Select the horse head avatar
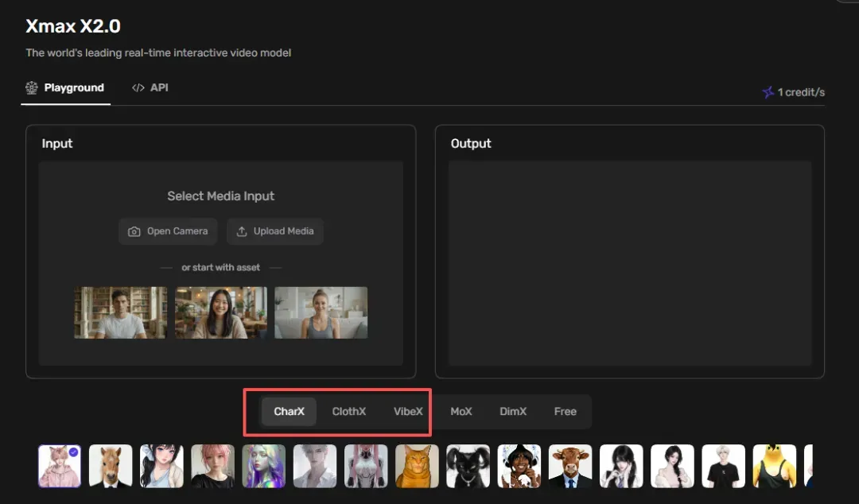The image size is (859, 504). 111,466
